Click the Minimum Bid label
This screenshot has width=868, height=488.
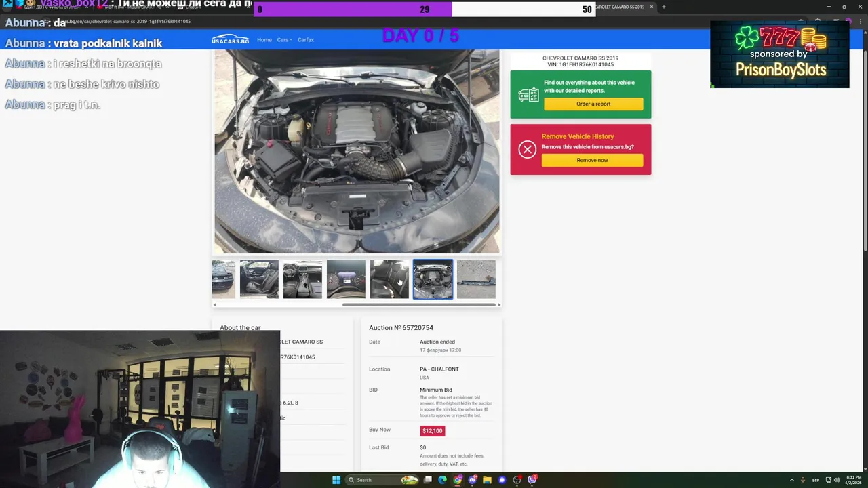tap(435, 390)
